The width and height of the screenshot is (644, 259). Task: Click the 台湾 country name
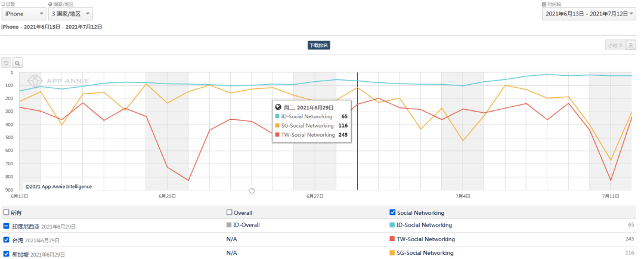[18, 240]
